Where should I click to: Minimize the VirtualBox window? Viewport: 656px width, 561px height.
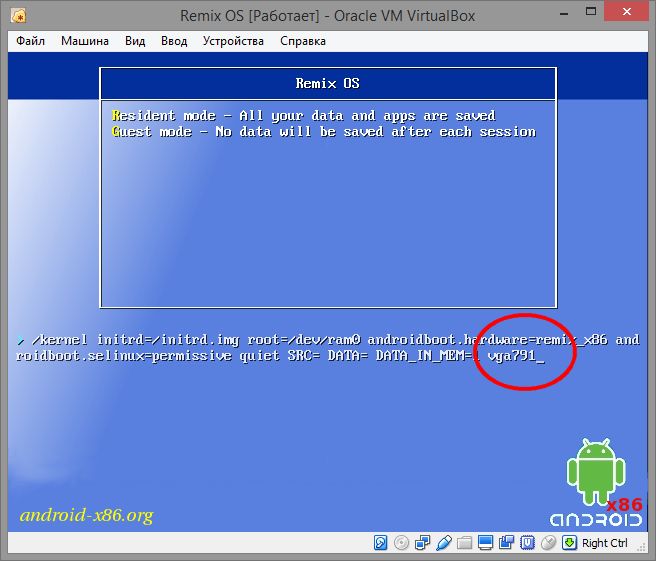point(564,13)
